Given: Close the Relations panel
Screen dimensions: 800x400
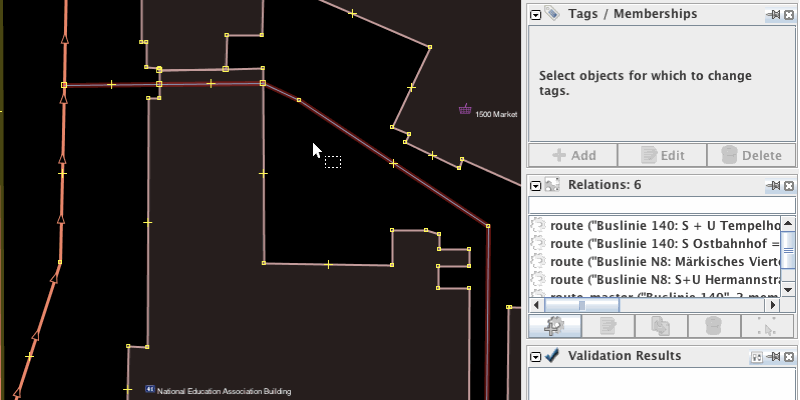Looking at the screenshot, I should (789, 186).
